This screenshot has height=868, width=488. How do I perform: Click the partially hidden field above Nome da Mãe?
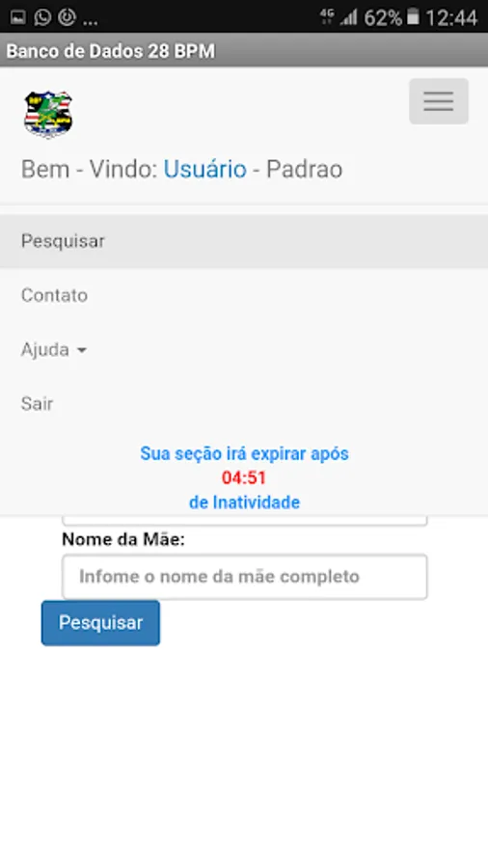pos(245,521)
